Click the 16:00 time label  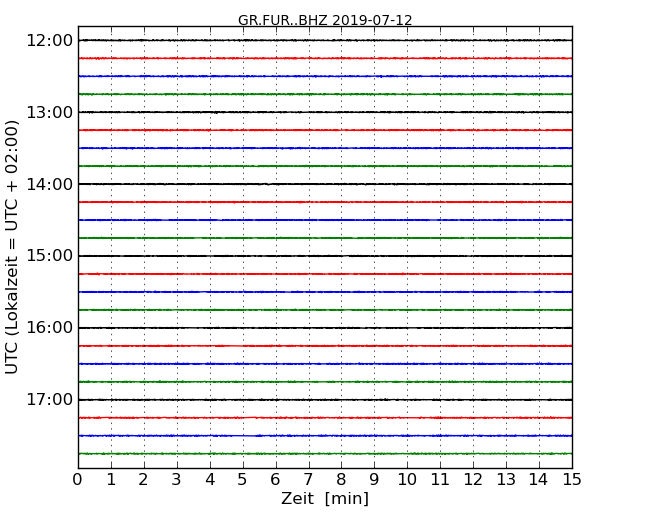[49, 328]
